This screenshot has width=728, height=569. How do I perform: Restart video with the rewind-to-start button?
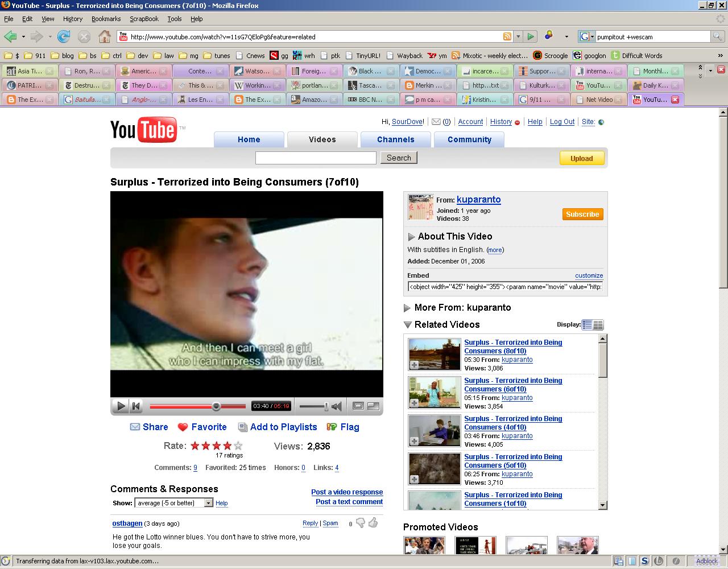(x=136, y=406)
